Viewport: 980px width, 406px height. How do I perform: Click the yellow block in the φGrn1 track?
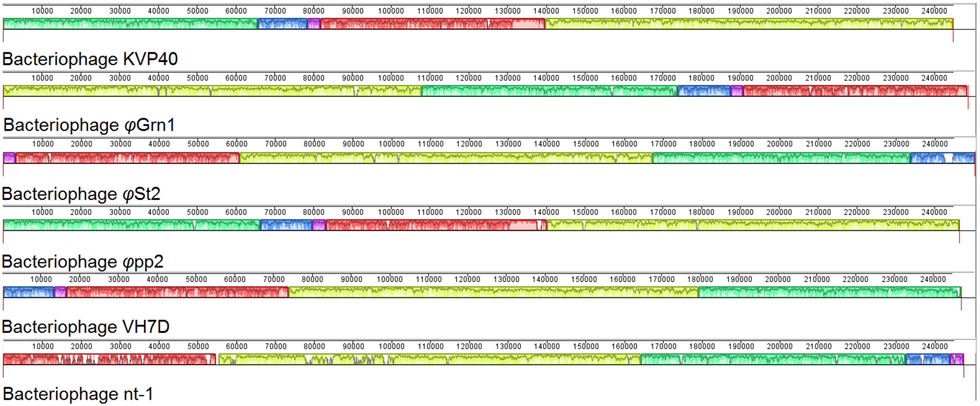pyautogui.click(x=212, y=91)
